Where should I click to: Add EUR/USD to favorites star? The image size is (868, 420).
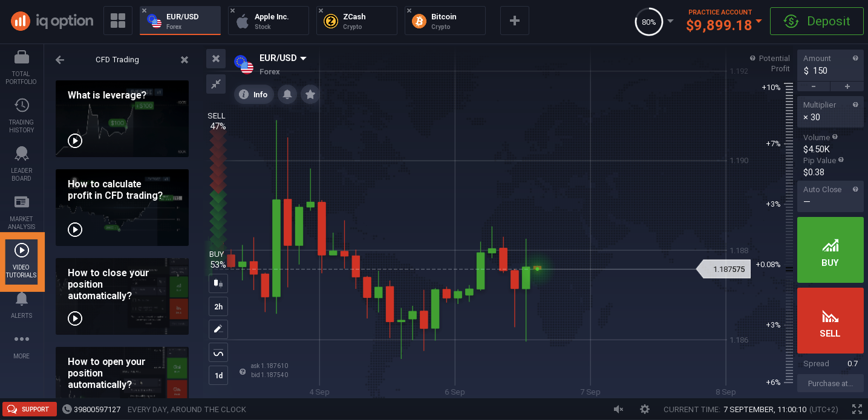click(310, 94)
